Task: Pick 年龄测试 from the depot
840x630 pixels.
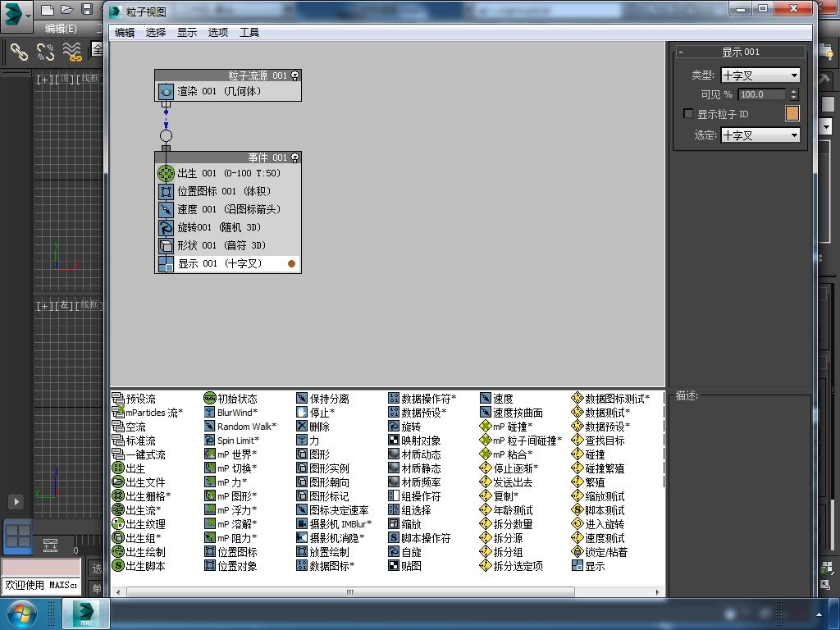Action: (x=507, y=510)
